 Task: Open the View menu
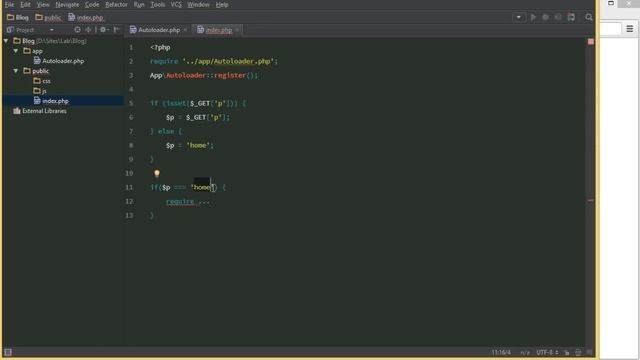pyautogui.click(x=43, y=4)
